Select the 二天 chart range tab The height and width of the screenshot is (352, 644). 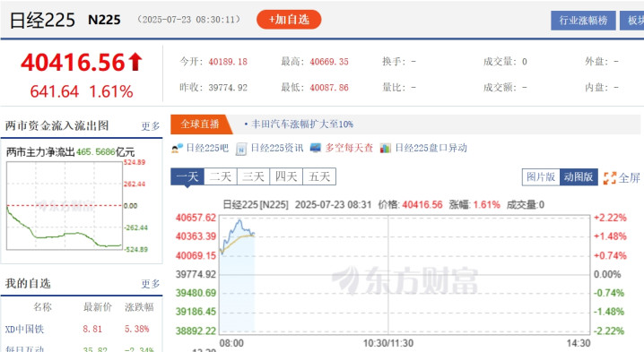coord(221,176)
